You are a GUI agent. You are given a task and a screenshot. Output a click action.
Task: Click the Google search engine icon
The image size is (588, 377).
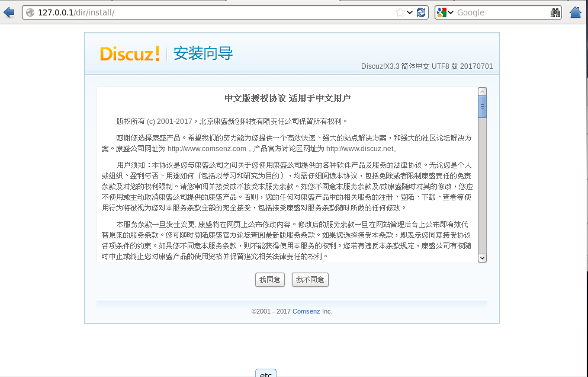[x=442, y=12]
